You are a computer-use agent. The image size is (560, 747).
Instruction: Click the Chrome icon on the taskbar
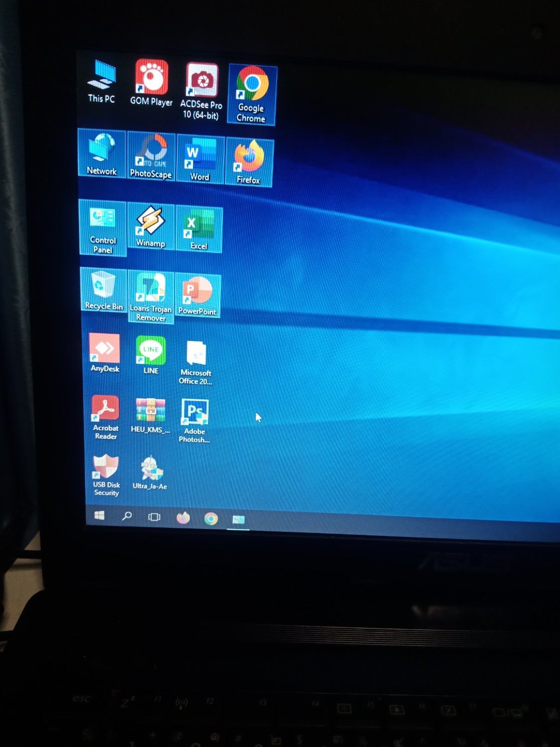click(211, 519)
